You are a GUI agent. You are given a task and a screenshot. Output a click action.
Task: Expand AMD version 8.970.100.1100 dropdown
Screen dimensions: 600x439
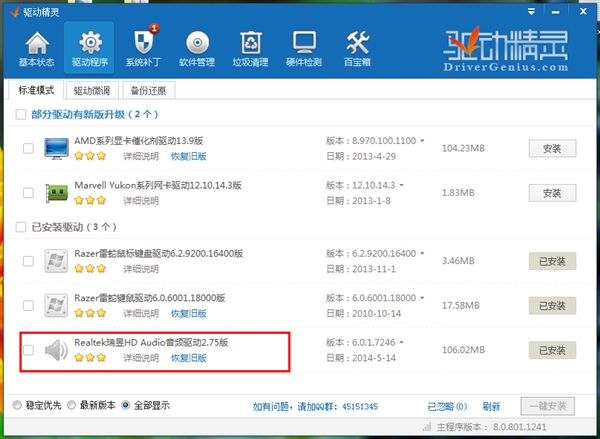tap(423, 141)
